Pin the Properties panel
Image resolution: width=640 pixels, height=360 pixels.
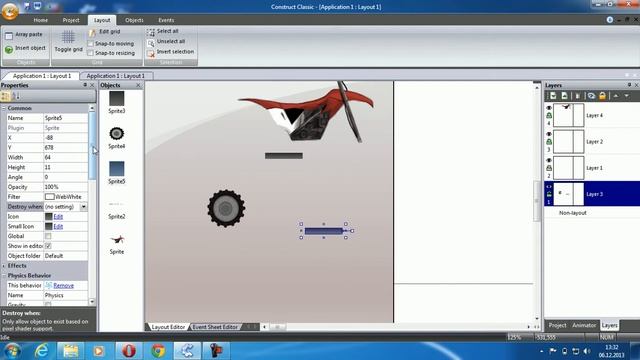(85, 85)
